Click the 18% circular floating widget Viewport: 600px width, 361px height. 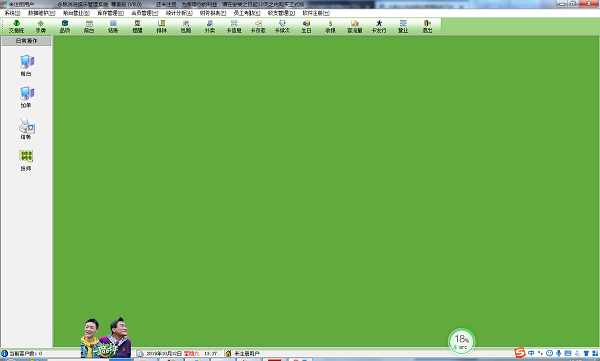[x=461, y=341]
